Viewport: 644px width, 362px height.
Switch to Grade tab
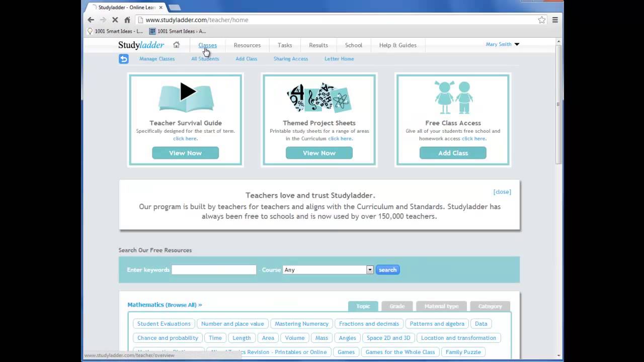[x=397, y=306]
